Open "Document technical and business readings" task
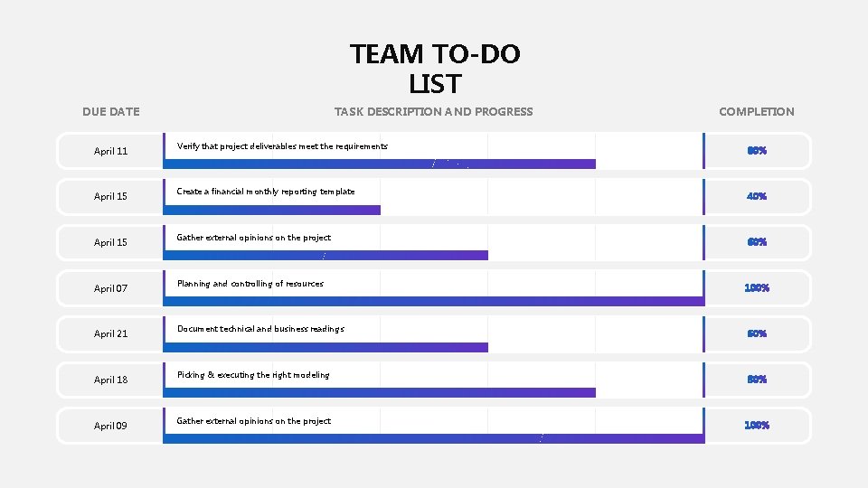 coord(260,329)
